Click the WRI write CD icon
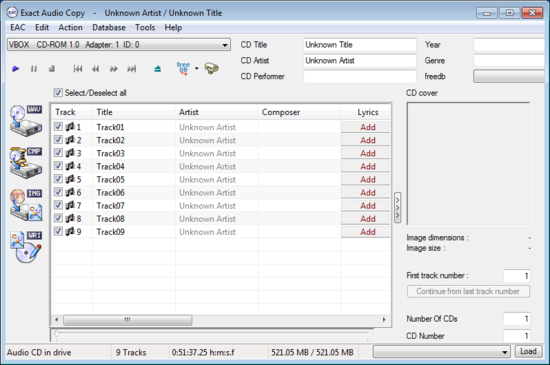Image resolution: width=550 pixels, height=365 pixels. pos(26,246)
